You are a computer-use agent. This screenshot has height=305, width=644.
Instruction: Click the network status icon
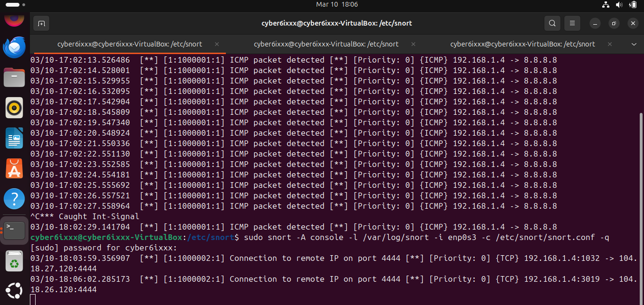click(x=606, y=4)
